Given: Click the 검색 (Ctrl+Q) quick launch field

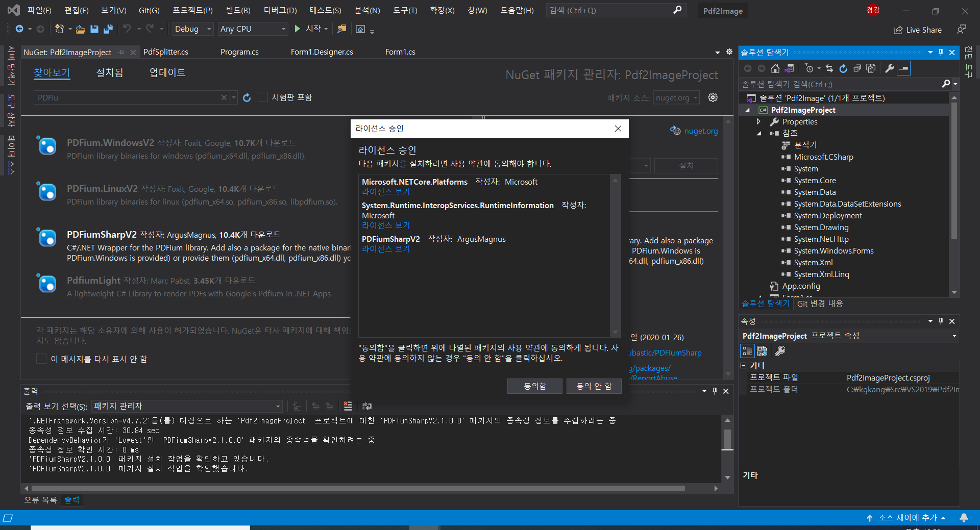Looking at the screenshot, I should [616, 10].
